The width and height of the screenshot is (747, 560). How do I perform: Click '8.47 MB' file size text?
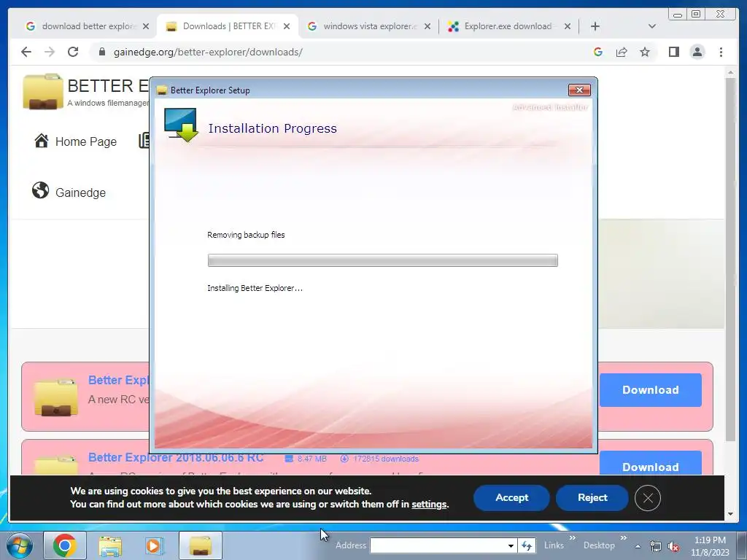312,459
